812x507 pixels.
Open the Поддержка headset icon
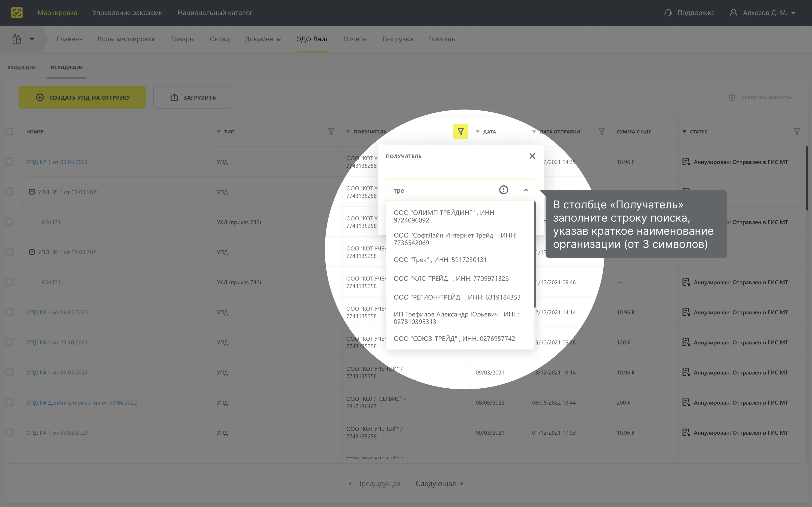coord(668,13)
